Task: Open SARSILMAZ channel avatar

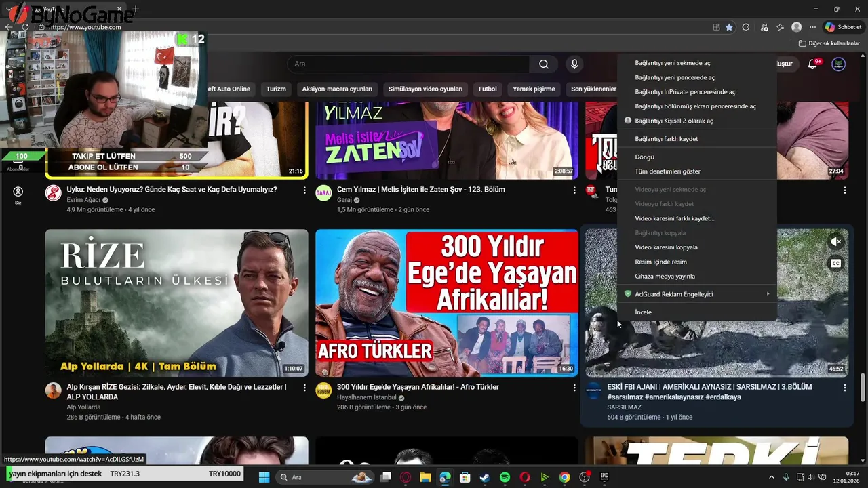Action: click(x=593, y=390)
